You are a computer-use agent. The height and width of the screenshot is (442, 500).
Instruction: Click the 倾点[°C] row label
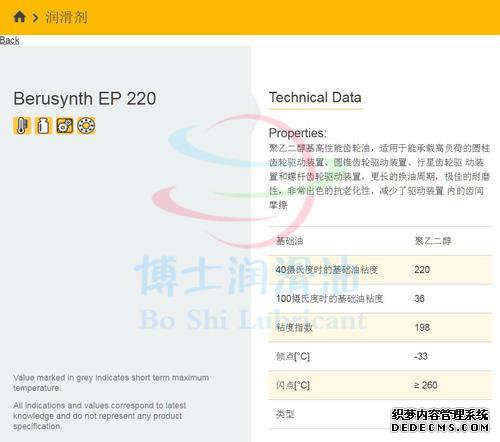[293, 356]
